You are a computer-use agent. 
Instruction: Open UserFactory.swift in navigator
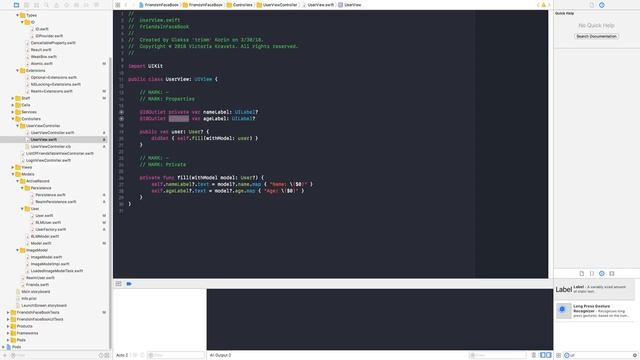tap(50, 229)
